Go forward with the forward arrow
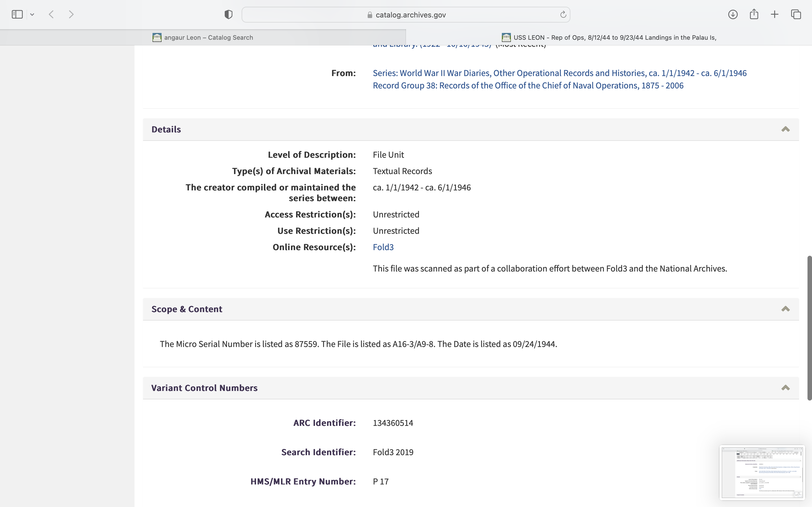The width and height of the screenshot is (812, 507). pyautogui.click(x=71, y=14)
